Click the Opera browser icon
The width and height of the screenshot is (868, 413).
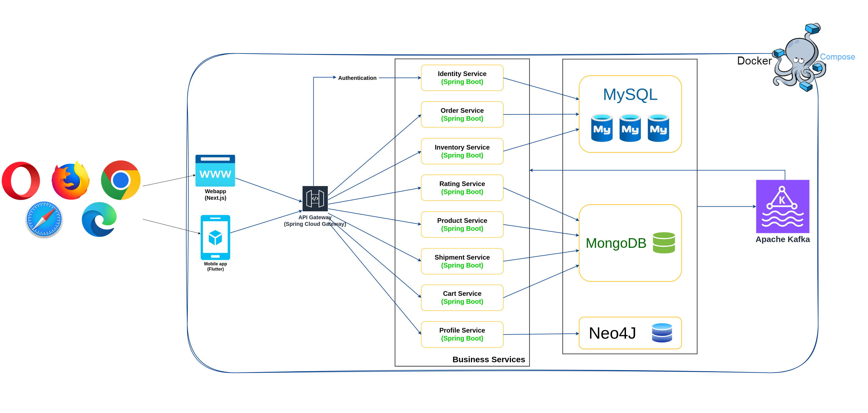[21, 181]
